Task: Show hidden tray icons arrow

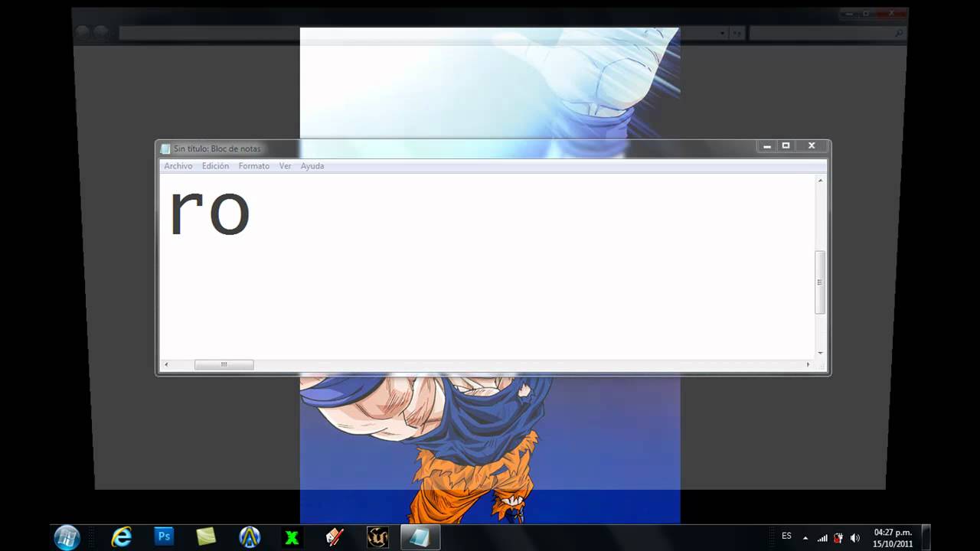Action: 805,538
